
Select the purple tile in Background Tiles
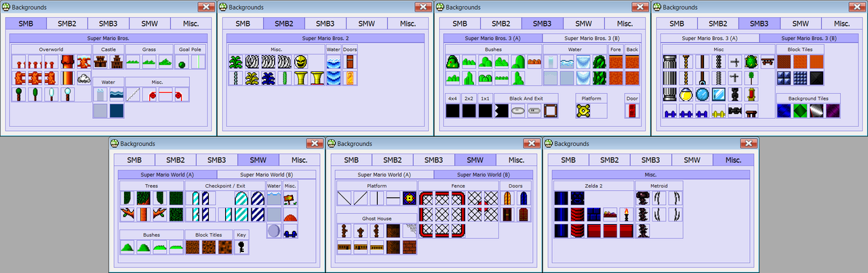pyautogui.click(x=833, y=111)
